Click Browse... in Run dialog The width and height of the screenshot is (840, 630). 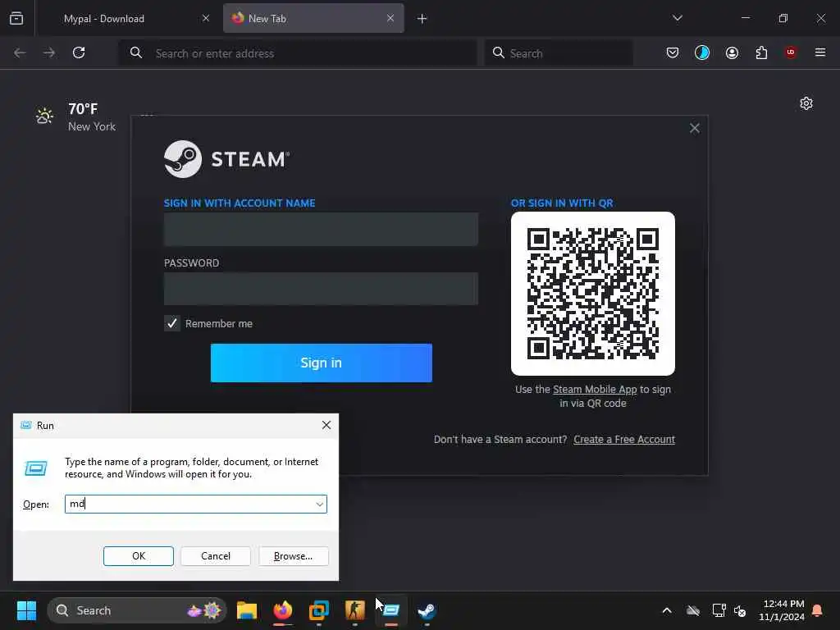pyautogui.click(x=293, y=556)
